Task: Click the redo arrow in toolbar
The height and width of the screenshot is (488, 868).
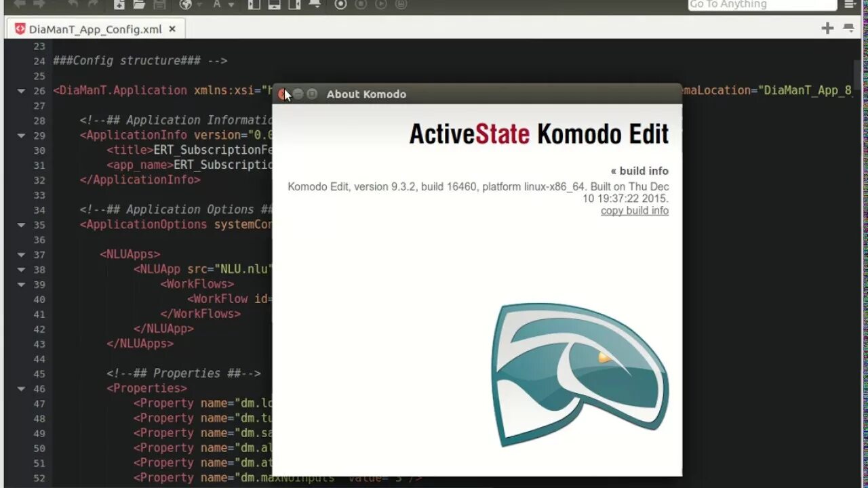Action: [92, 4]
